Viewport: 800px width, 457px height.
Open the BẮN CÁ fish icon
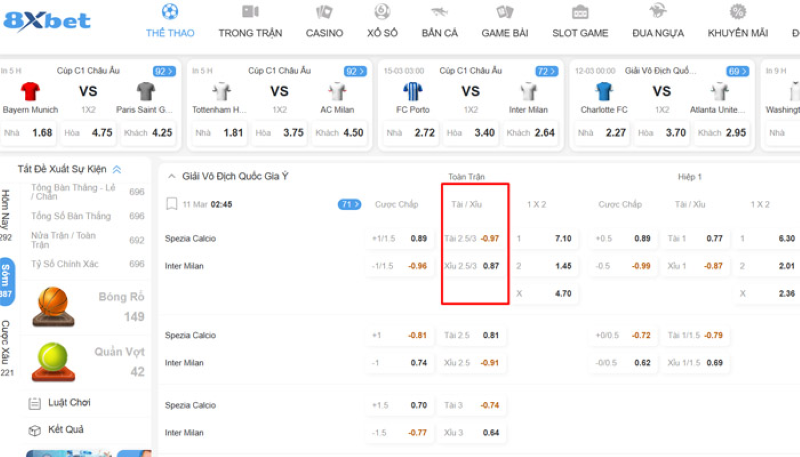[x=439, y=11]
